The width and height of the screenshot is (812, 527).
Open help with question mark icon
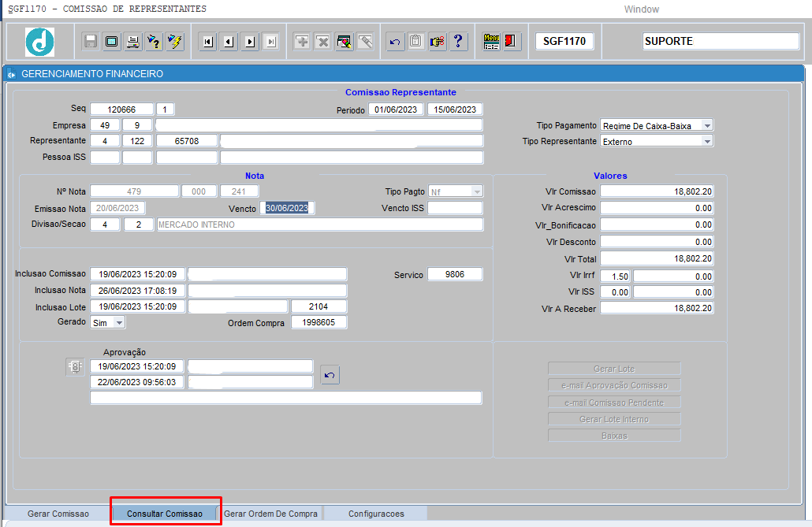click(x=458, y=42)
